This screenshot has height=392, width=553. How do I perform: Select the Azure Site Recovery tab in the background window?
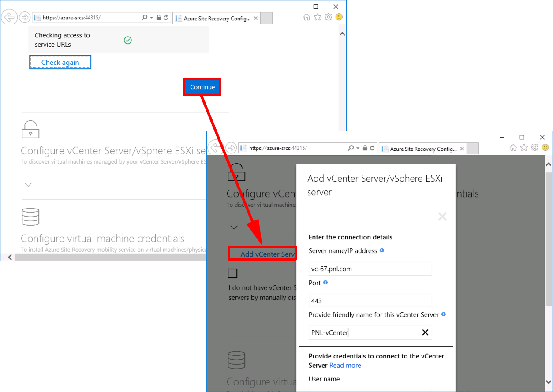pyautogui.click(x=216, y=19)
